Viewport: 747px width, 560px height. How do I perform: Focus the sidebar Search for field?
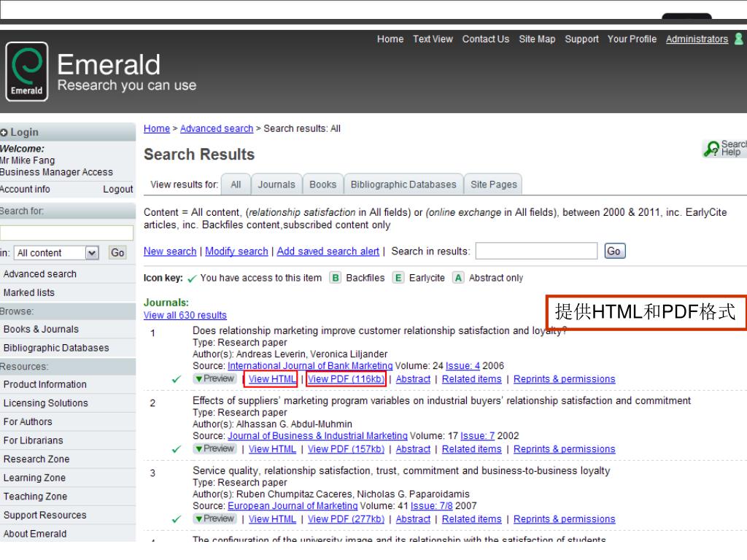point(66,233)
